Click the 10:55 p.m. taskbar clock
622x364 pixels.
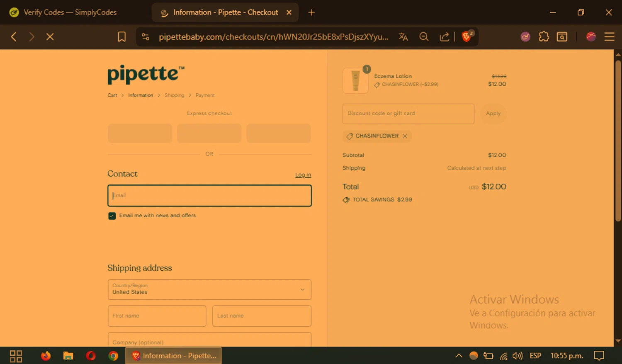click(567, 356)
